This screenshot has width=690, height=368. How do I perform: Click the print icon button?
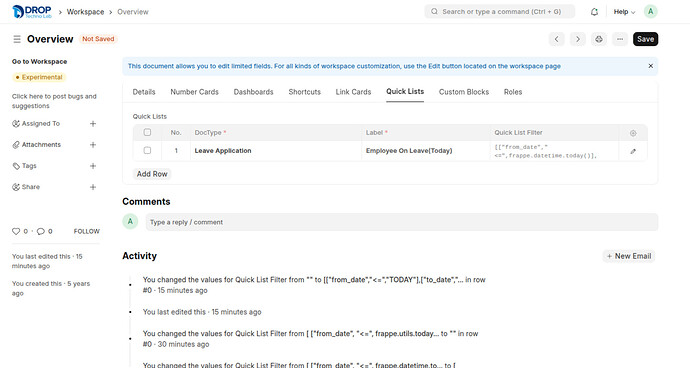coord(599,39)
